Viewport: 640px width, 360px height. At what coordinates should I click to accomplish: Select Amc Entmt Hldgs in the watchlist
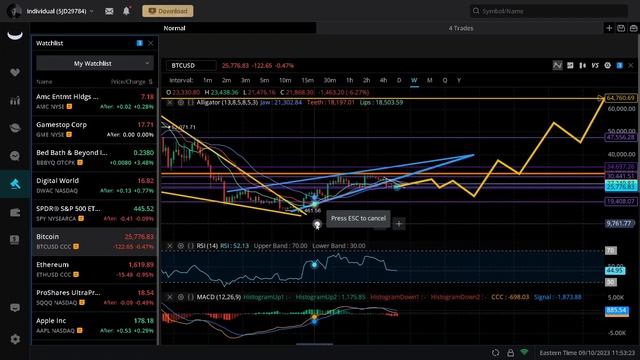point(95,102)
